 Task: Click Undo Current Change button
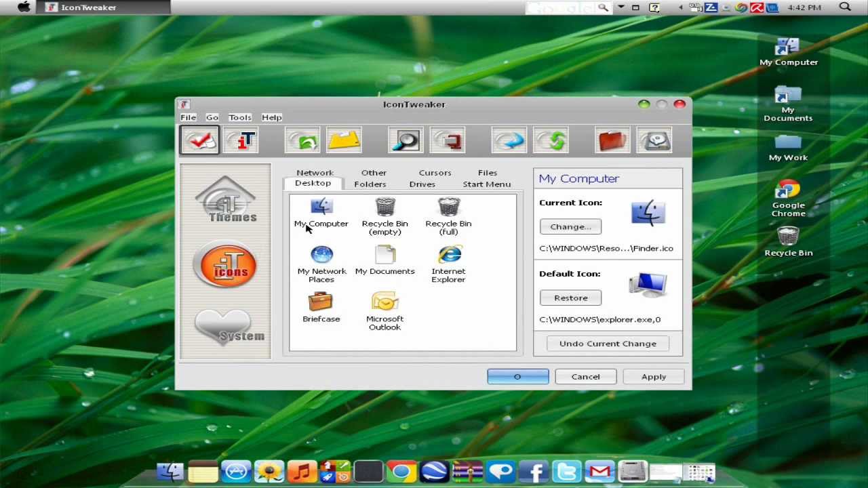pyautogui.click(x=608, y=344)
